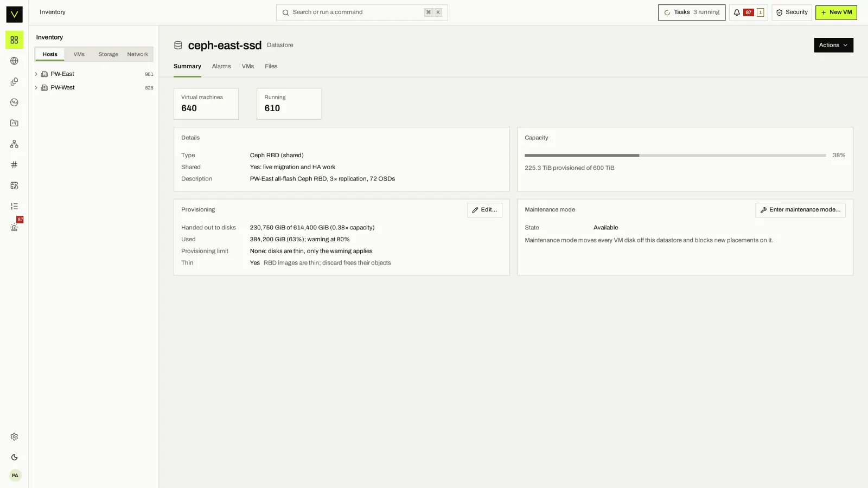
Task: Open the Files tab
Action: (x=271, y=67)
